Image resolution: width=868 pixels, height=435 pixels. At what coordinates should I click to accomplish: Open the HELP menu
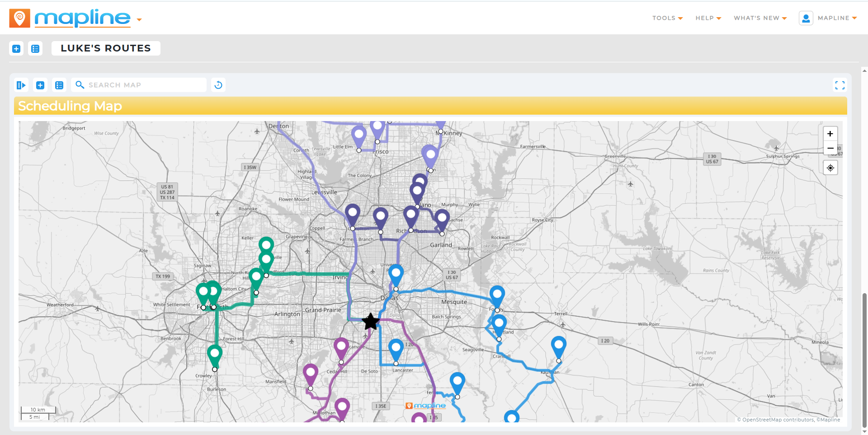[708, 18]
